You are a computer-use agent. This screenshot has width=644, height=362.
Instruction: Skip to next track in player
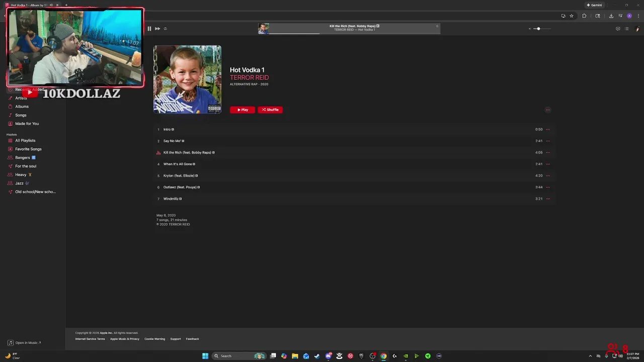157,29
